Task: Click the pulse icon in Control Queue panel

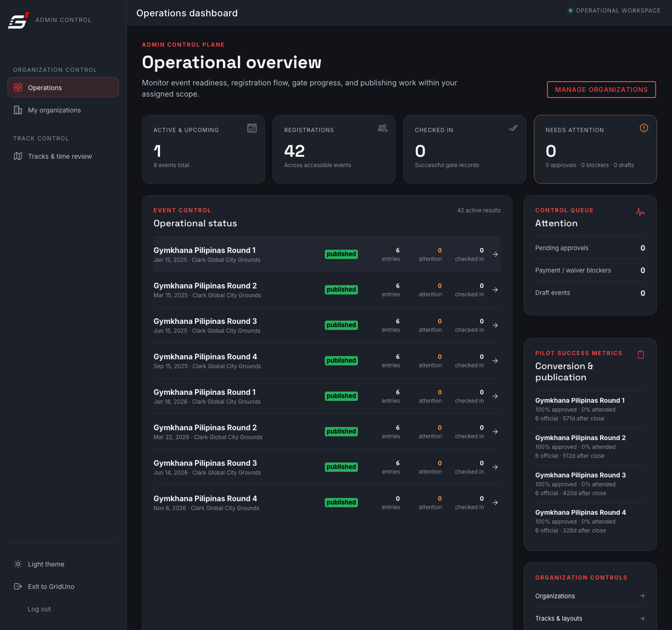Action: 640,212
